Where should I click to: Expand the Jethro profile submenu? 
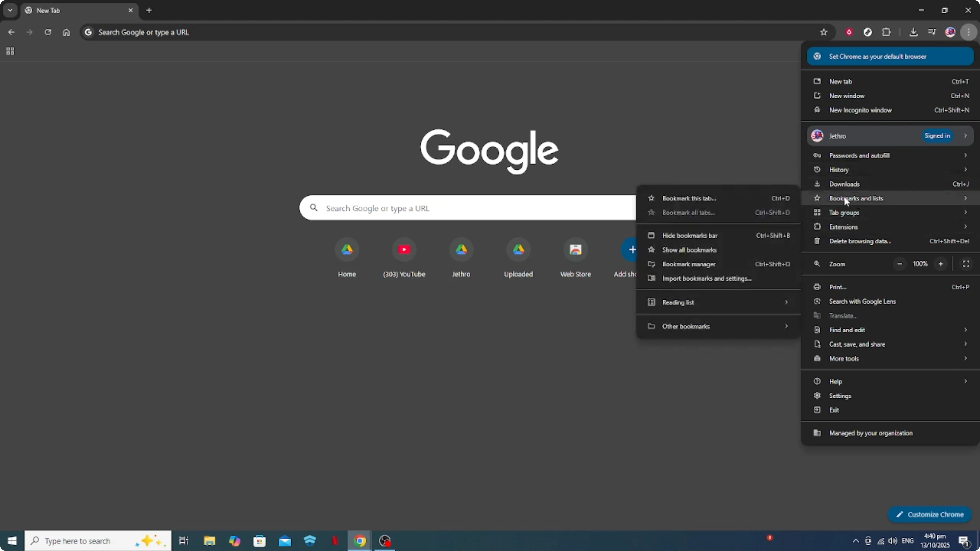[x=890, y=136]
